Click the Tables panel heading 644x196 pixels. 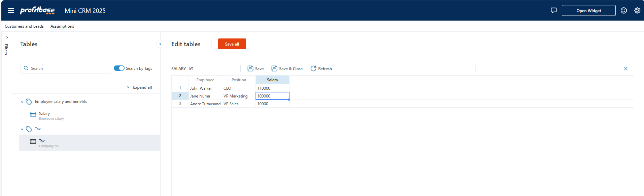coord(29,44)
